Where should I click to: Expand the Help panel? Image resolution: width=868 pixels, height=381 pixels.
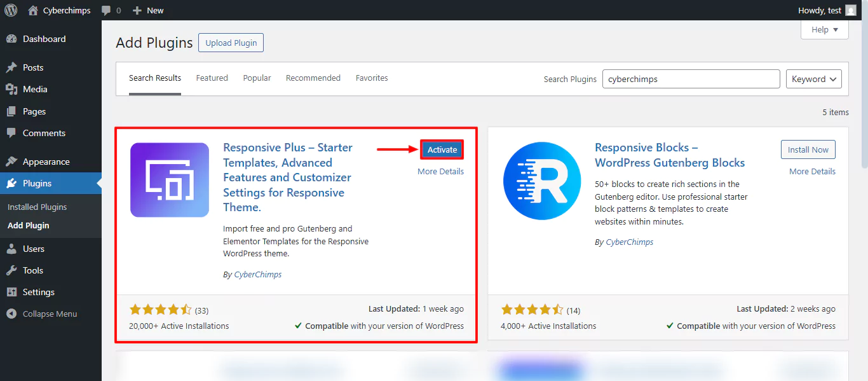tap(825, 29)
